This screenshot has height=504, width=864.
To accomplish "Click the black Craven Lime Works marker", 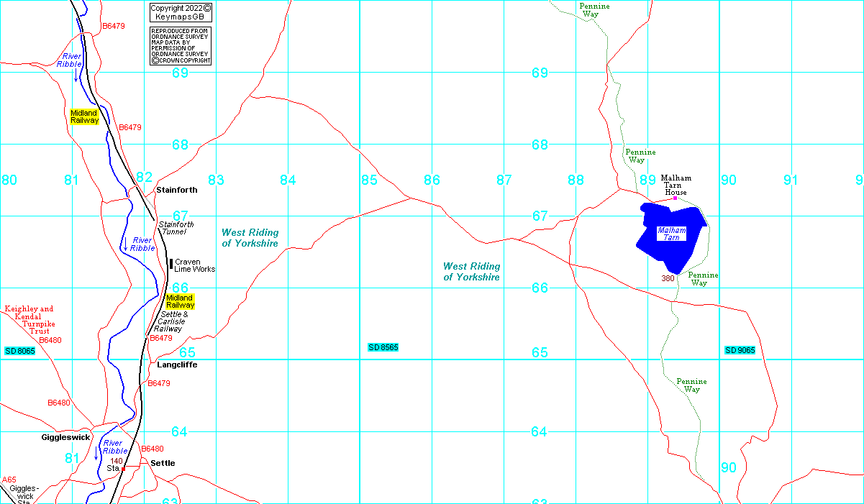I will (x=170, y=264).
